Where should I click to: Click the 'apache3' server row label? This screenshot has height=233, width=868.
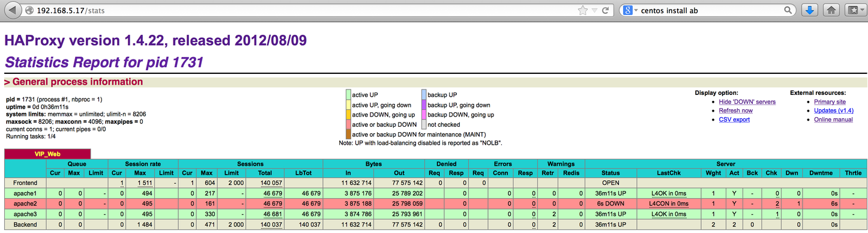point(25,214)
